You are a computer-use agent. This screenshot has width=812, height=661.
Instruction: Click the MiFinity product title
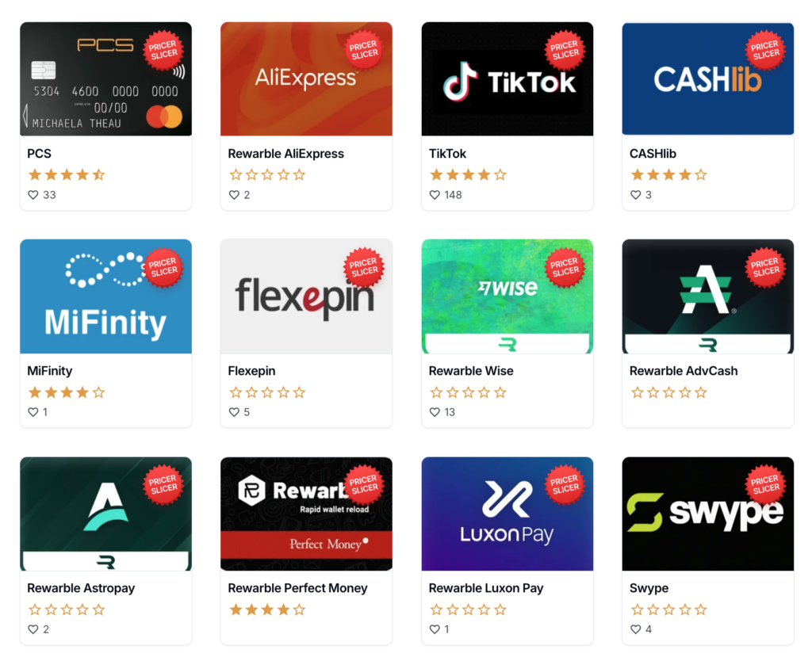[x=50, y=371]
